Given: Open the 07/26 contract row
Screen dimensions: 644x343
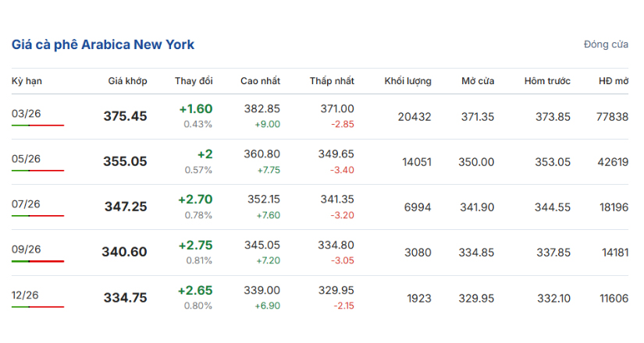Looking at the screenshot, I should [27, 204].
